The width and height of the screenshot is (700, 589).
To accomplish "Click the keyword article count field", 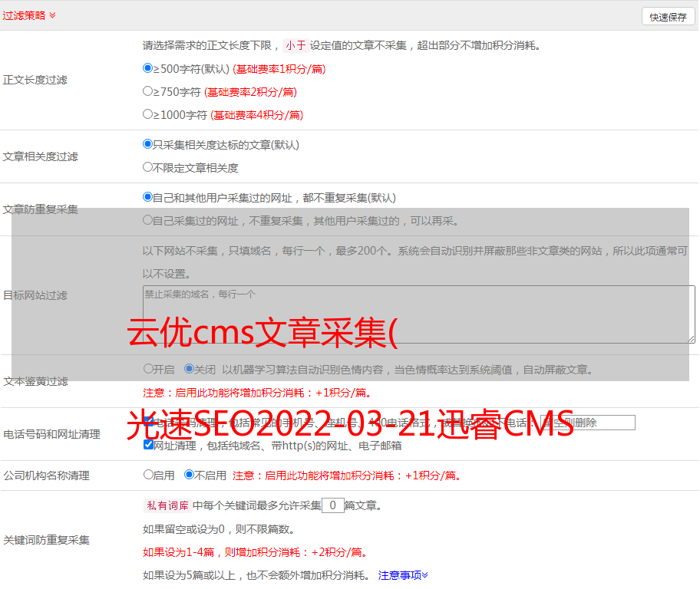I will tap(332, 505).
